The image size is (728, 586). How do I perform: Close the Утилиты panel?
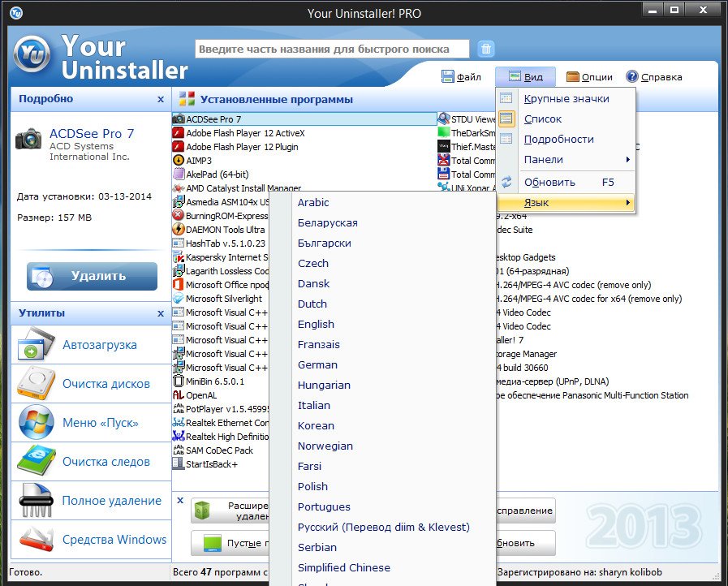click(x=161, y=313)
